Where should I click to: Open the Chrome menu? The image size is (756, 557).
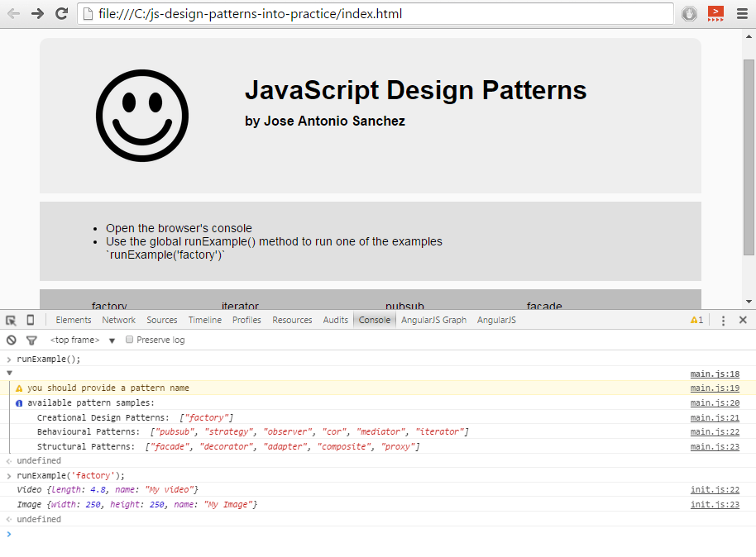[741, 13]
